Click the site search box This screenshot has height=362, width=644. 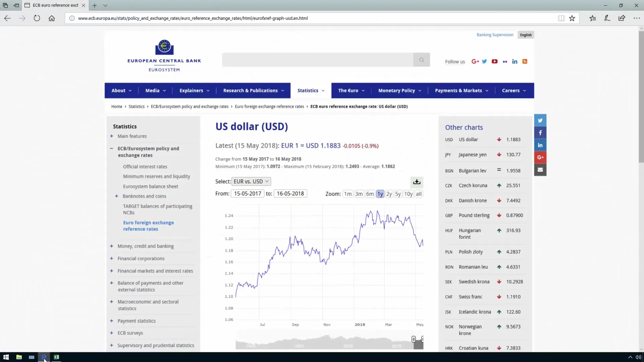pyautogui.click(x=318, y=60)
